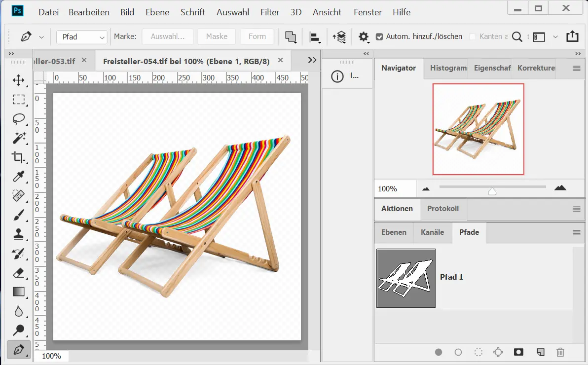This screenshot has height=365, width=588.
Task: Select the Eraser tool
Action: click(19, 272)
